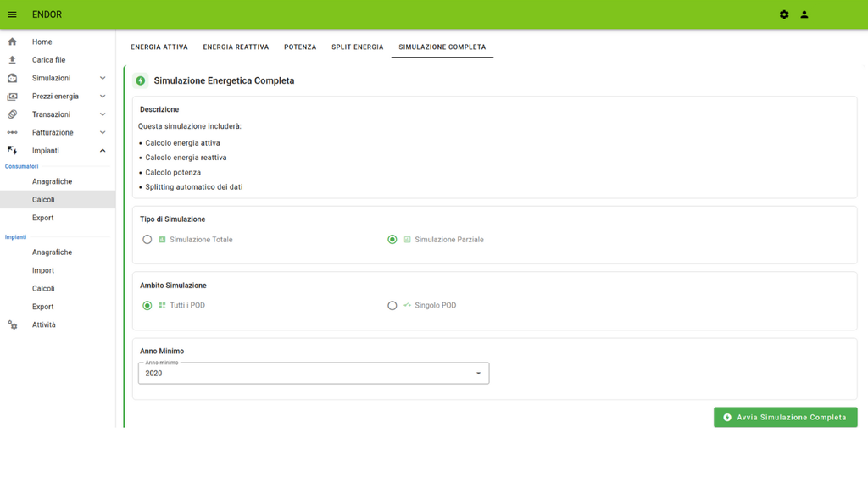The width and height of the screenshot is (868, 488).
Task: Click the Fatturazione sidebar icon
Action: click(x=12, y=133)
